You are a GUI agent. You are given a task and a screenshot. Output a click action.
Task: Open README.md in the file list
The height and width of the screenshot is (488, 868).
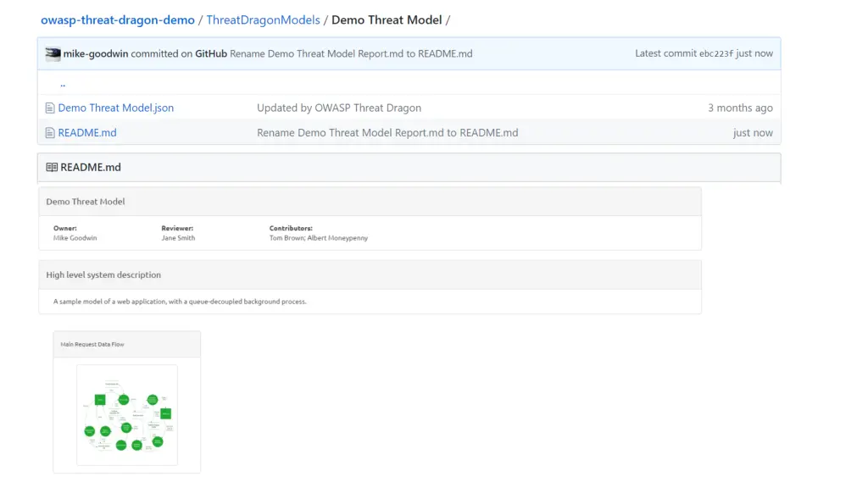(87, 133)
